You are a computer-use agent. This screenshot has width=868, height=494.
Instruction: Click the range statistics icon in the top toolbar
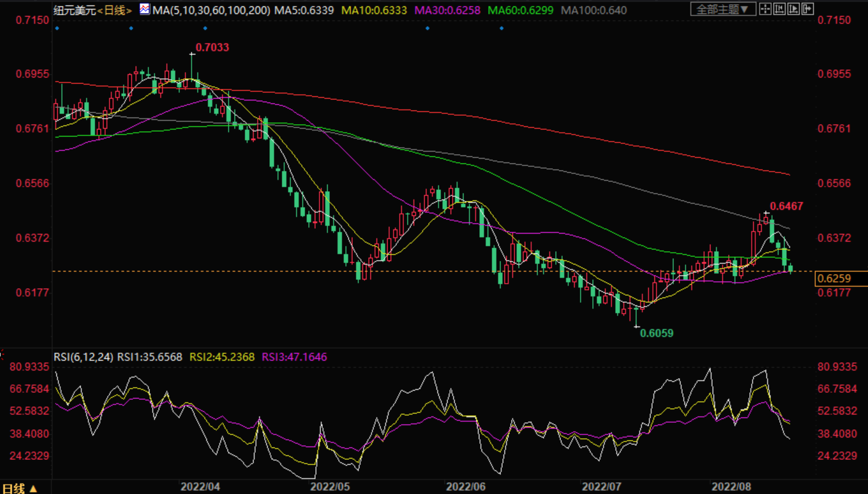[779, 9]
